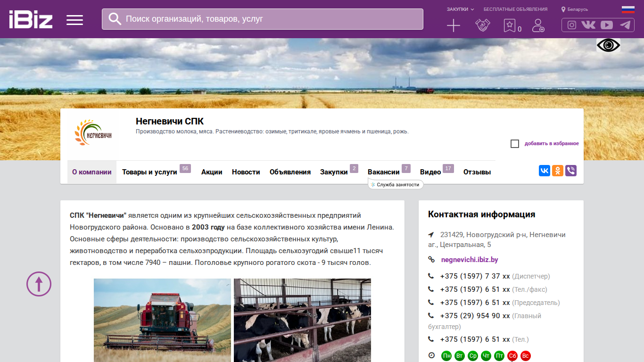Open the handshake partners icon

482,25
